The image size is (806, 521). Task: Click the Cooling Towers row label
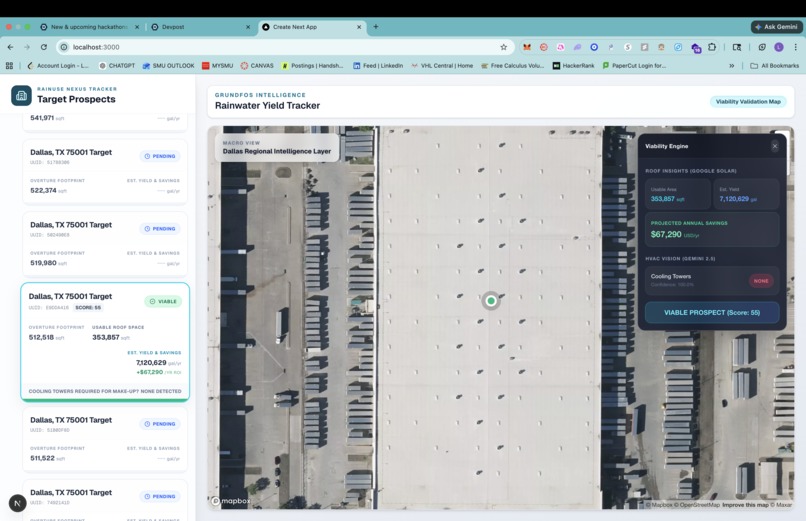[671, 276]
